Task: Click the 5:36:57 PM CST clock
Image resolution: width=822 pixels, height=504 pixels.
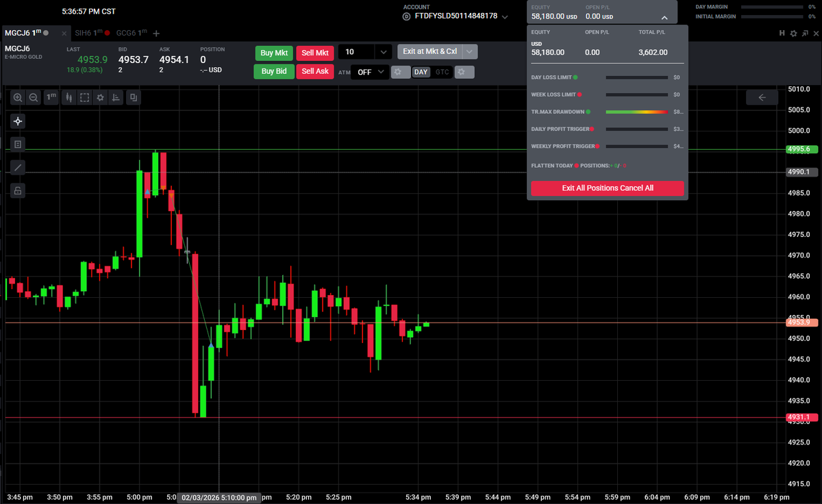Action: tap(88, 12)
